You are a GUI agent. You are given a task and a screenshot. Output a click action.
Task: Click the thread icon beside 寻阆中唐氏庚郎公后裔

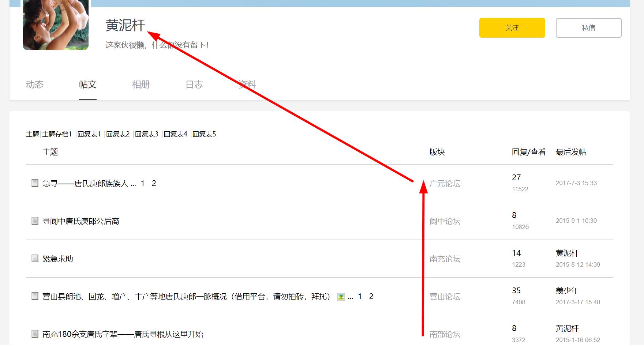(x=35, y=221)
